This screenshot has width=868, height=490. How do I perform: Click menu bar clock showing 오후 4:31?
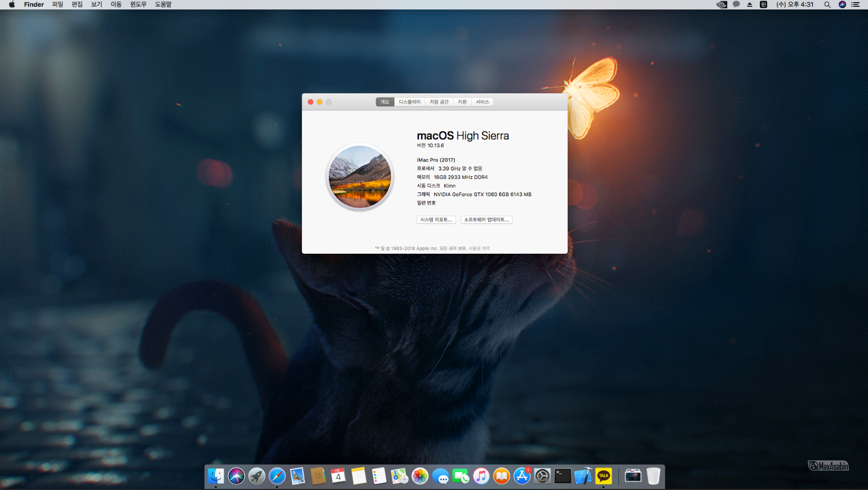(x=795, y=4)
